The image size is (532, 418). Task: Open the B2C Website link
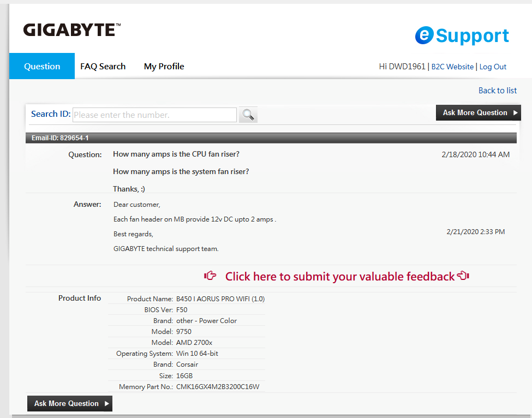(452, 67)
